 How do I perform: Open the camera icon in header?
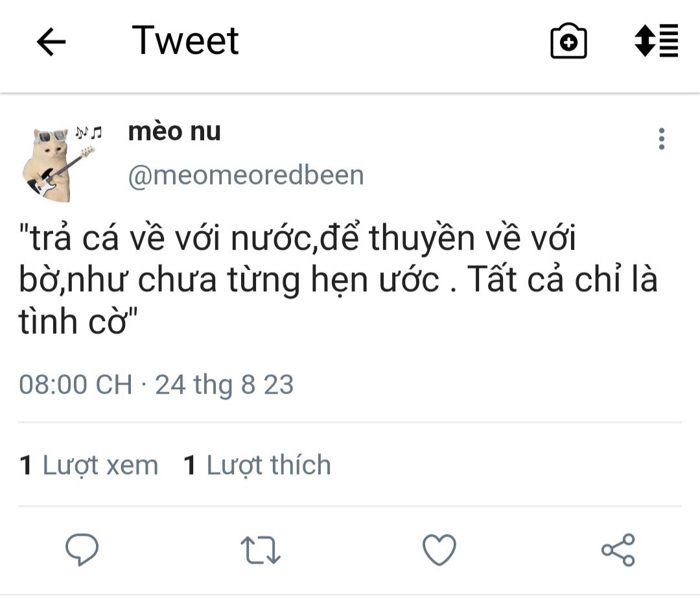point(568,42)
